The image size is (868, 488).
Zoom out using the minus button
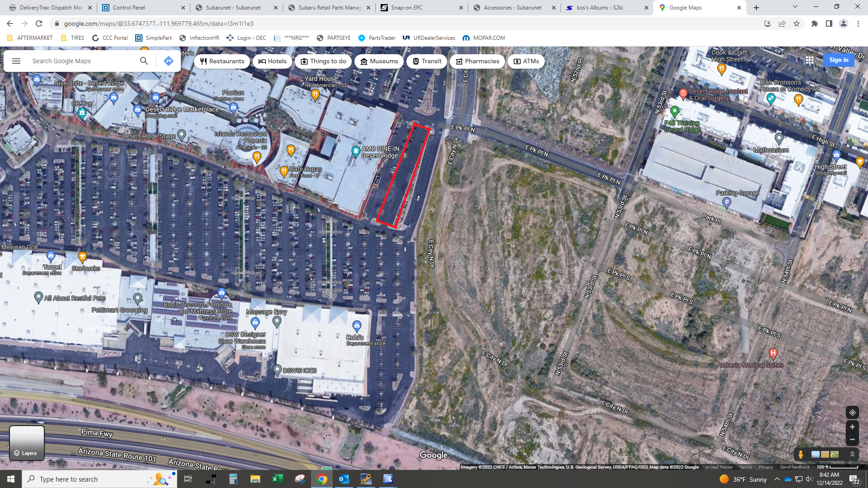pyautogui.click(x=852, y=440)
